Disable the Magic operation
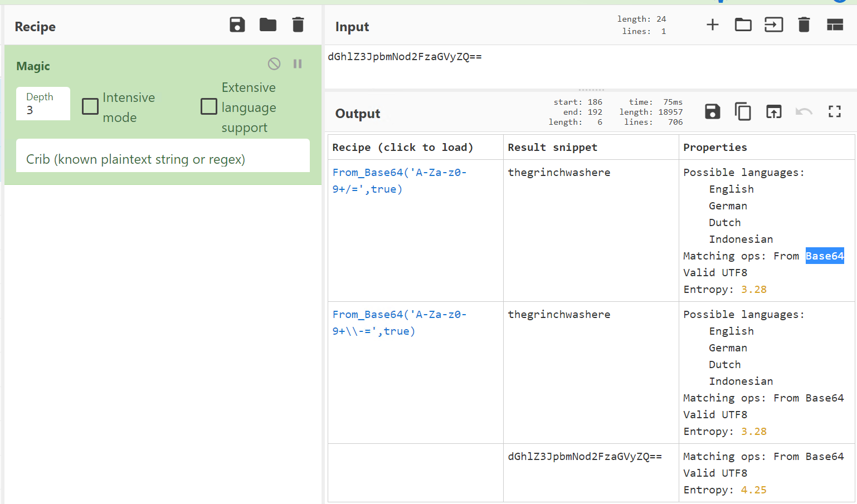 tap(274, 64)
